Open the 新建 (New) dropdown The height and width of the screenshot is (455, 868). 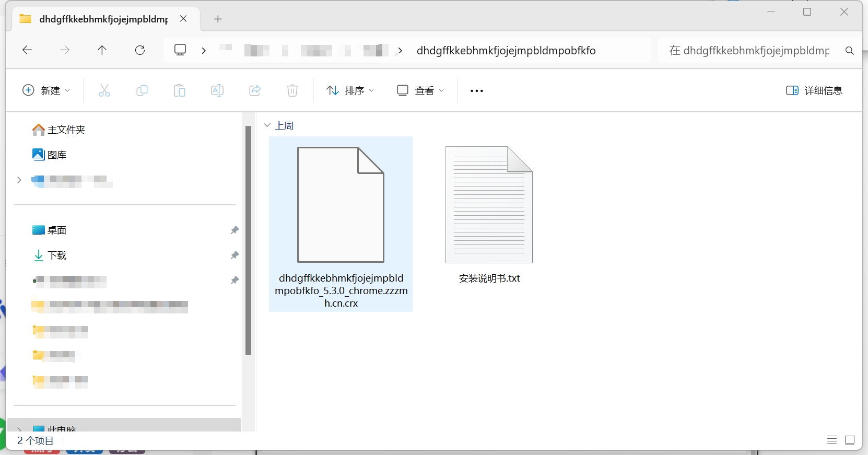(46, 90)
